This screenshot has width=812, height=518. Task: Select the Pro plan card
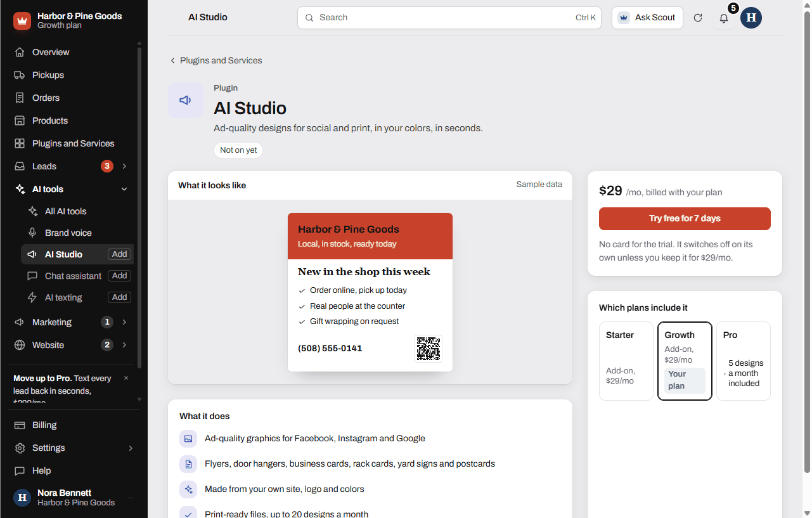click(x=744, y=361)
